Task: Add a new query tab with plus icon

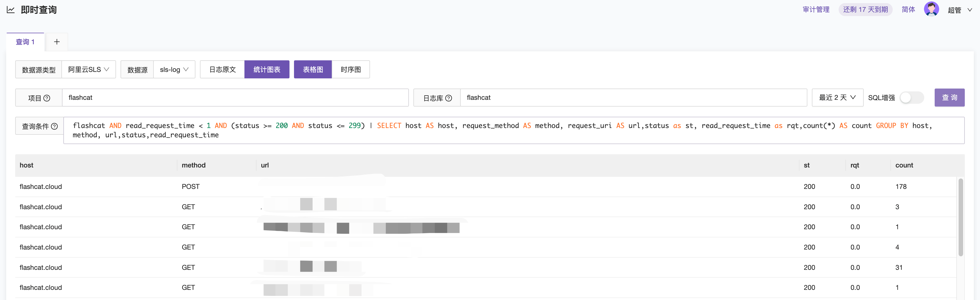Action: (x=57, y=42)
